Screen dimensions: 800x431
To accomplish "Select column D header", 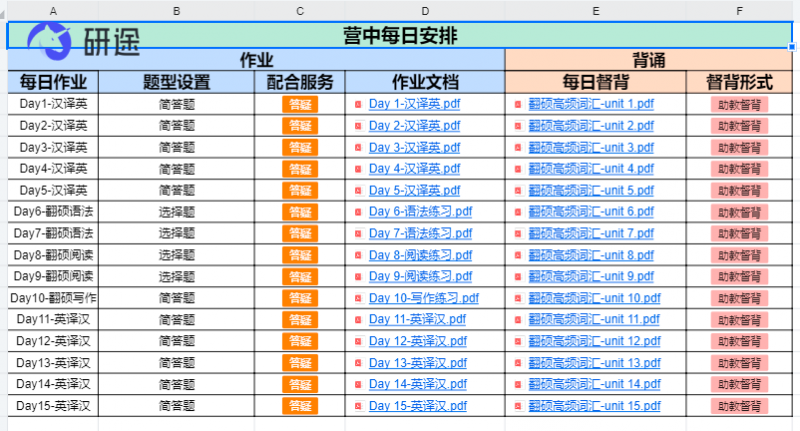I will tap(425, 11).
